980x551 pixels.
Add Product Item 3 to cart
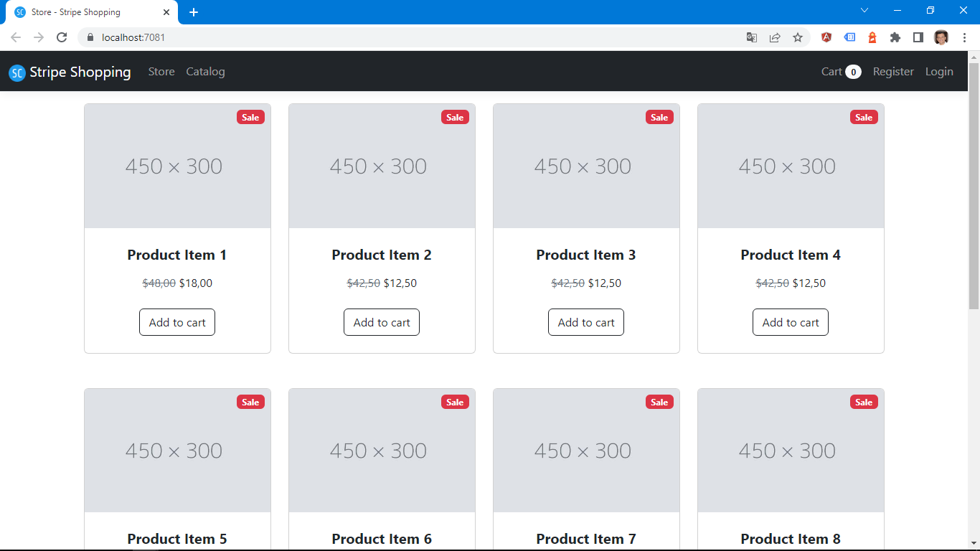[586, 322]
